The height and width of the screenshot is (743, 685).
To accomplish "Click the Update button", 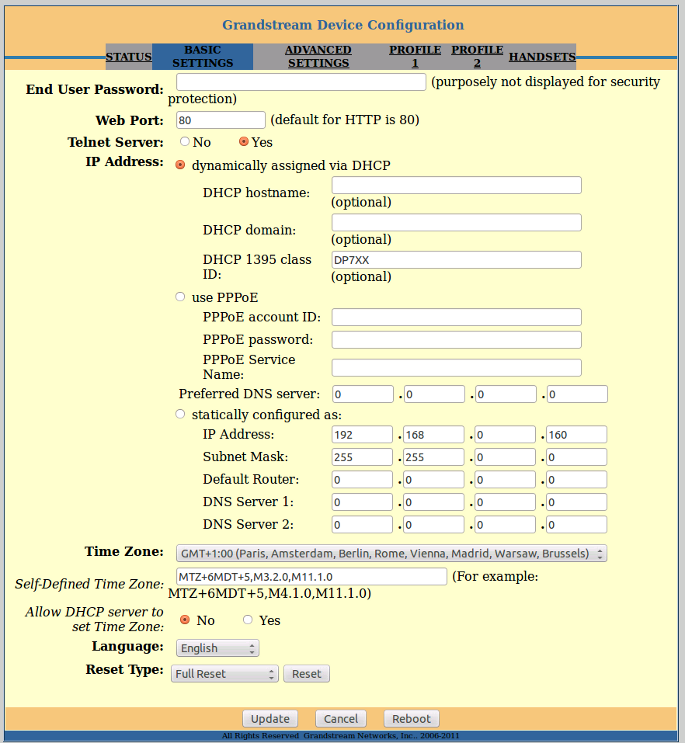I will tap(270, 718).
